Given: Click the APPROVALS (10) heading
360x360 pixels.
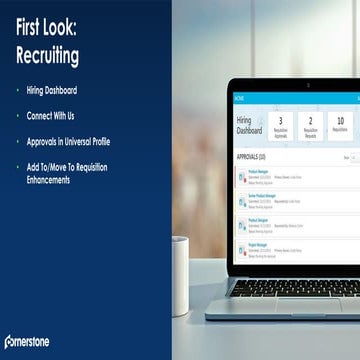Looking at the screenshot, I should tap(251, 157).
